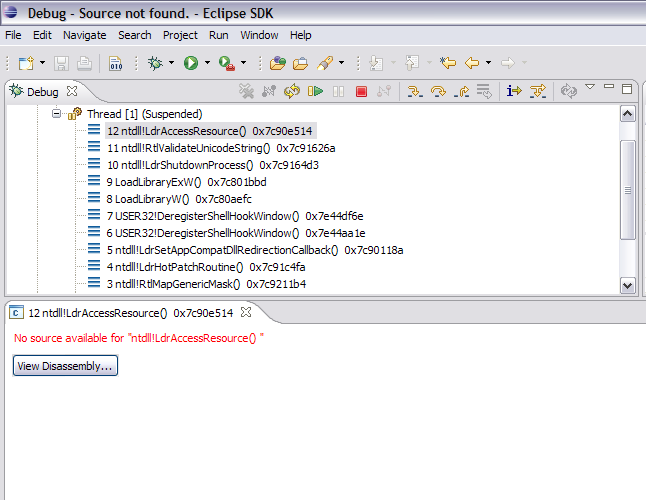Select the 12 ntdll!LdrAccessResource() editor tab
Image resolution: width=646 pixels, height=500 pixels.
click(x=131, y=313)
